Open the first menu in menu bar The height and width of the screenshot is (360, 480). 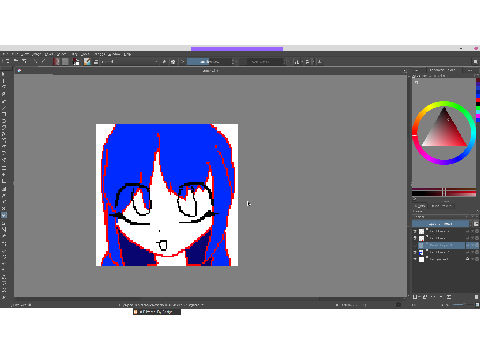(x=5, y=54)
